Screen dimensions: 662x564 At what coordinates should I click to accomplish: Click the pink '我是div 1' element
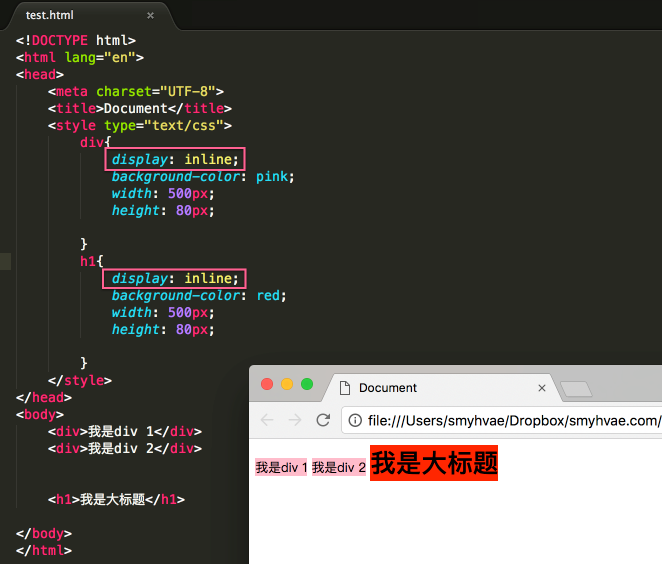coord(281,467)
